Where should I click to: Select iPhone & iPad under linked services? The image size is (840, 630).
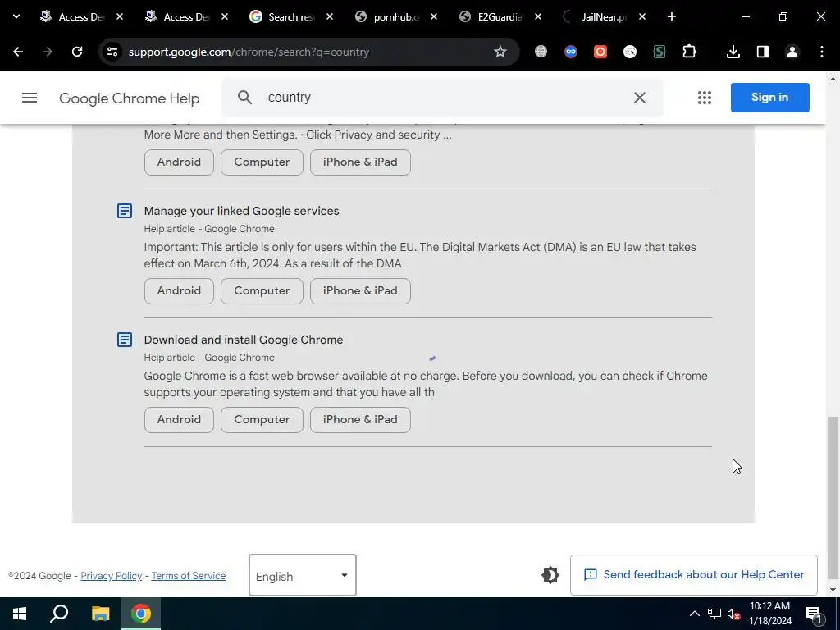360,291
